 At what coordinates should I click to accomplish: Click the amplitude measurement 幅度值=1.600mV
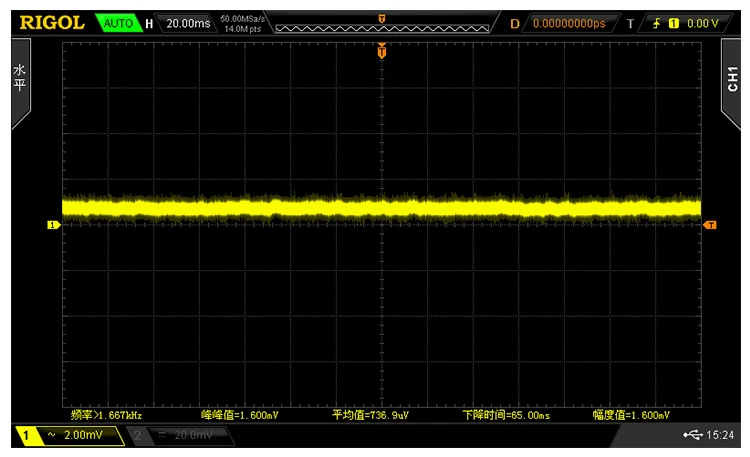631,415
